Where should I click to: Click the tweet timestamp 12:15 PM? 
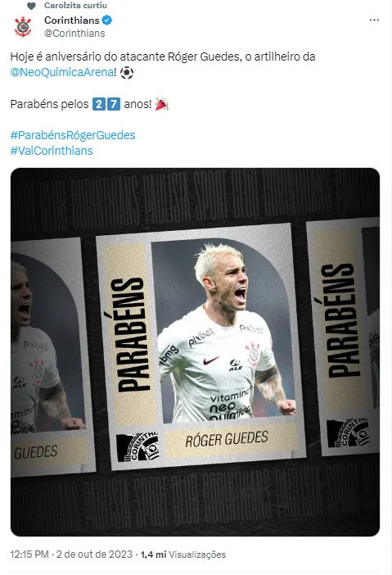click(29, 554)
